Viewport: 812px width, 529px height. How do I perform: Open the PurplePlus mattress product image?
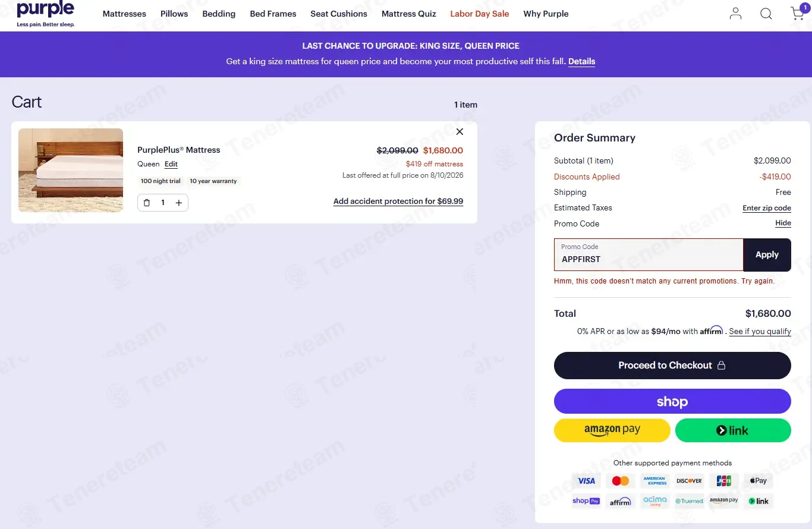(x=71, y=171)
